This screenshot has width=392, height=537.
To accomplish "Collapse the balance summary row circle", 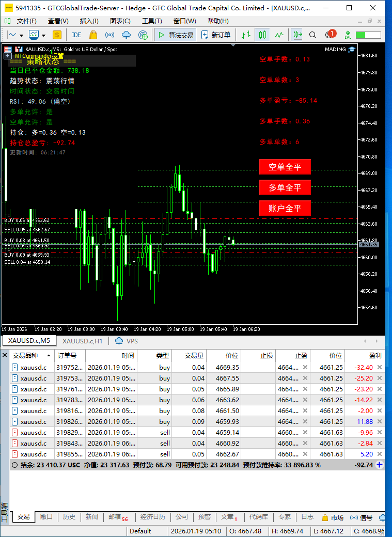I will (14, 465).
